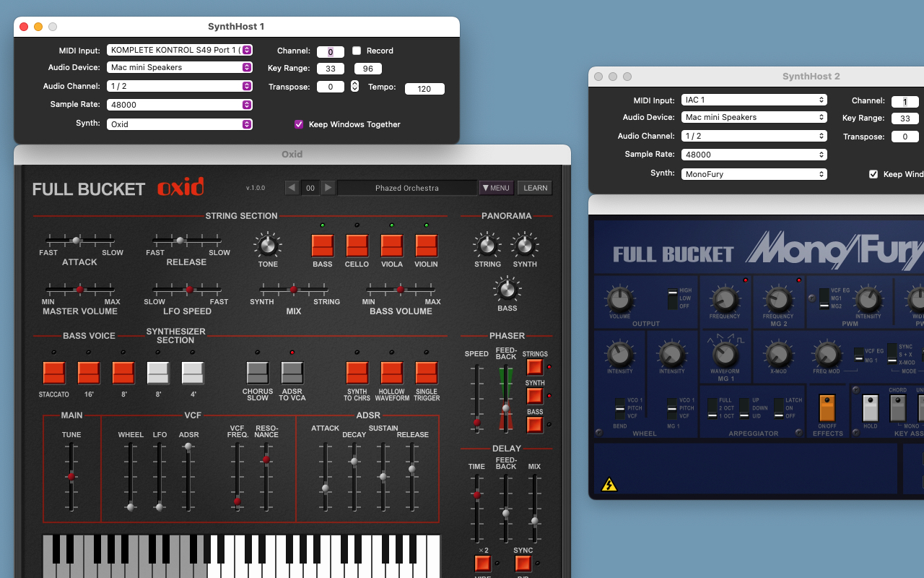Click the Panorama BASS knob
This screenshot has width=924, height=578.
coord(507,290)
